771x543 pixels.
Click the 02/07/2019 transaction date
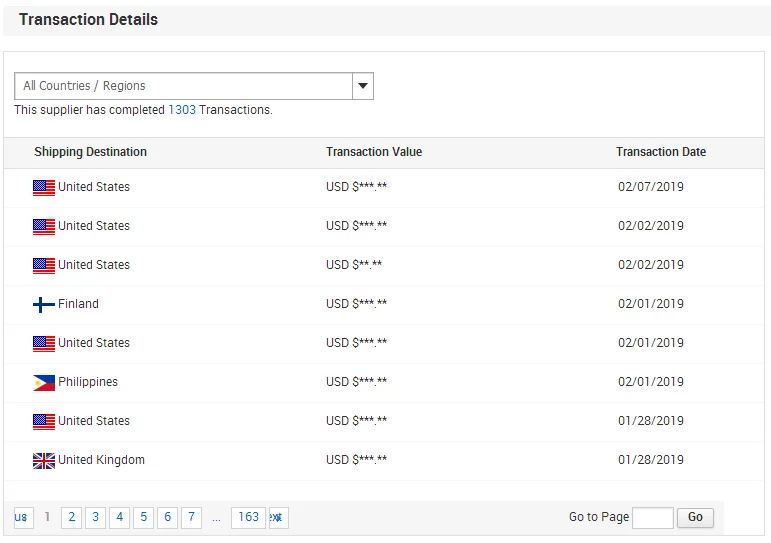click(x=651, y=187)
